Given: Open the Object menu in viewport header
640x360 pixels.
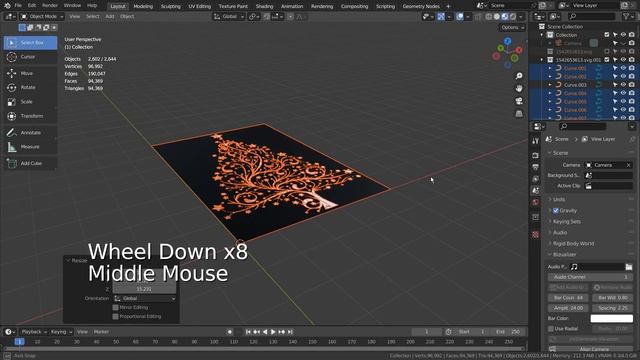Looking at the screenshot, I should 127,17.
